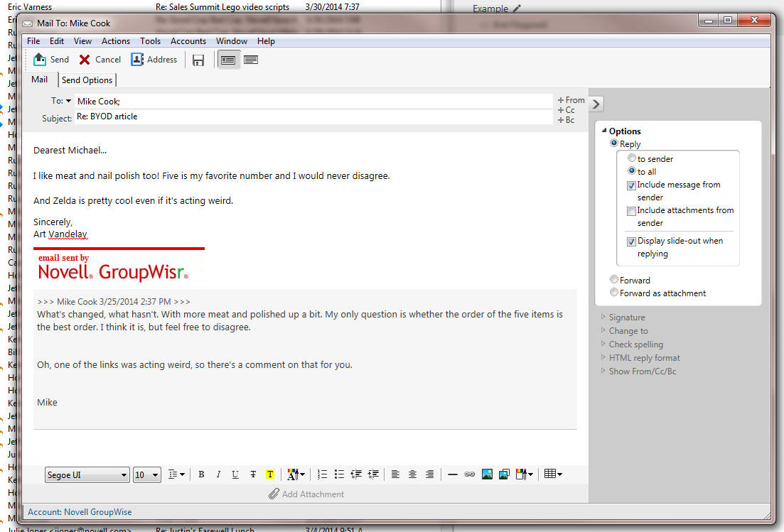Insert a horizontal line
The image size is (784, 532).
pos(453,474)
